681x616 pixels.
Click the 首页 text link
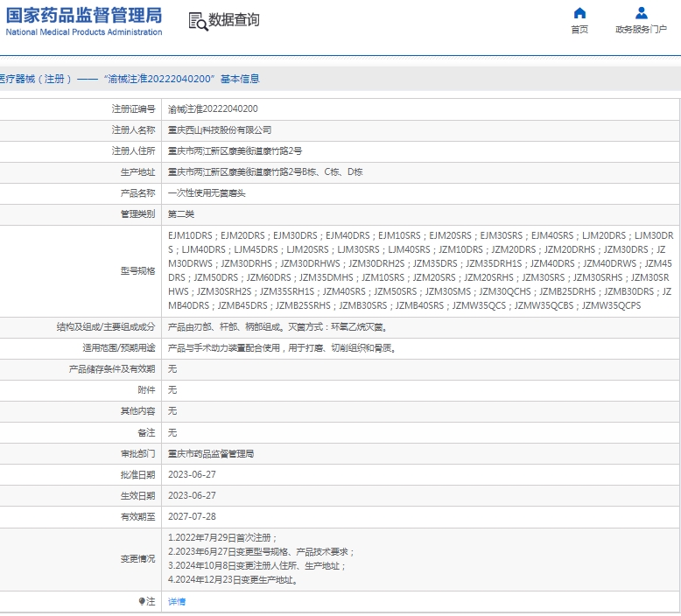tap(579, 30)
